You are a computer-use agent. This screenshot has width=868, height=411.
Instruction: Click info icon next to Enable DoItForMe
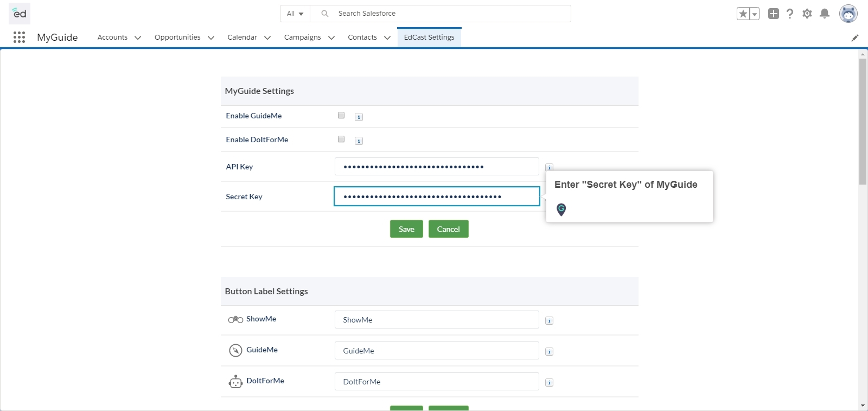359,141
